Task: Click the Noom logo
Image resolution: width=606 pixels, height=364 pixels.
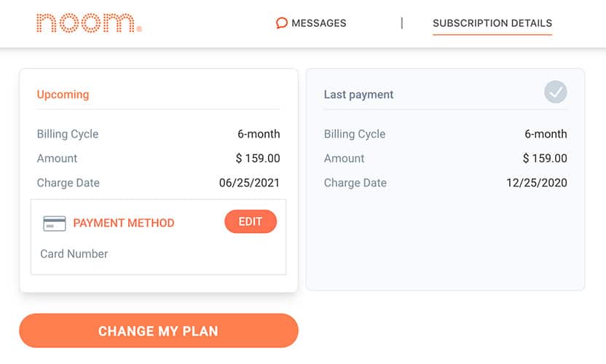Action: click(89, 23)
